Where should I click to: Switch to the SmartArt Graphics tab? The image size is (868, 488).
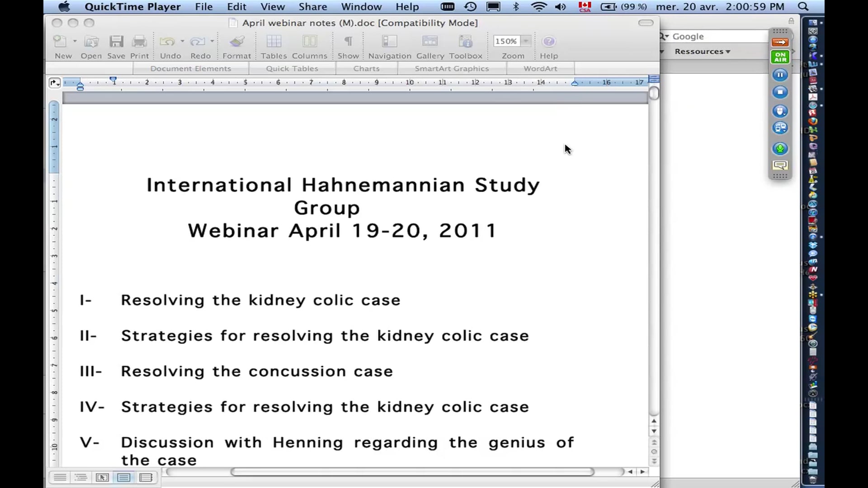tap(451, 68)
